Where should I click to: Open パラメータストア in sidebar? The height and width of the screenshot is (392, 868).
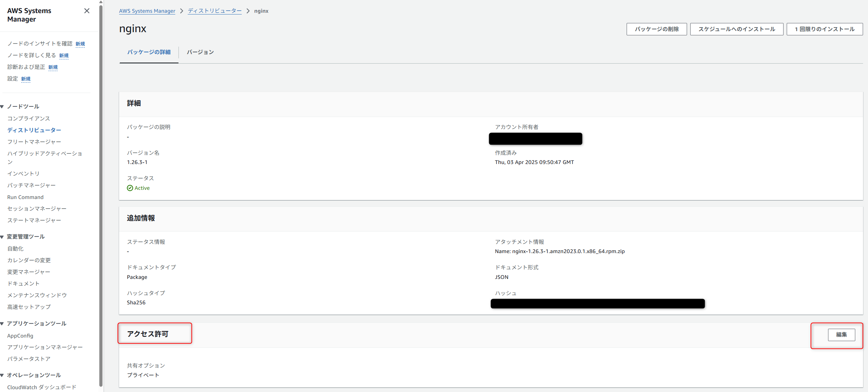point(29,359)
